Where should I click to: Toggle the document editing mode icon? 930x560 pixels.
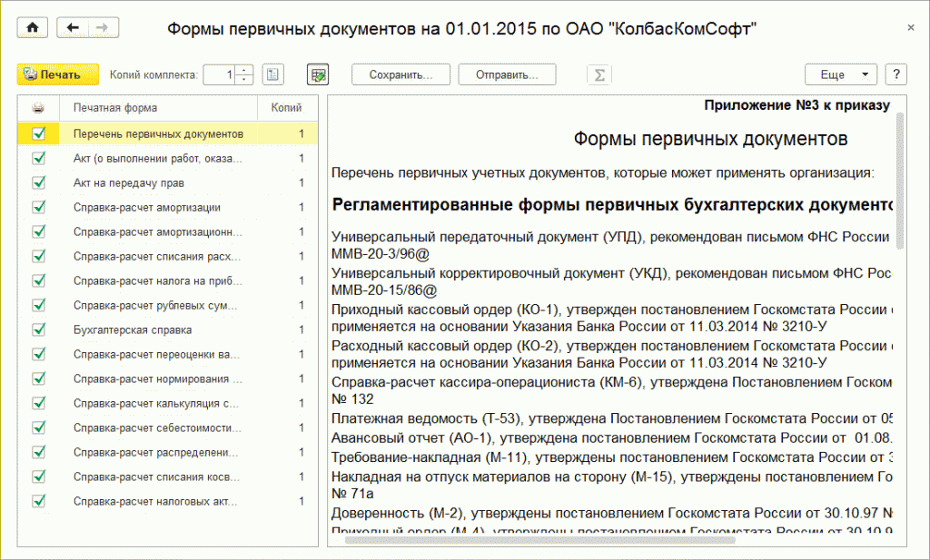click(318, 74)
